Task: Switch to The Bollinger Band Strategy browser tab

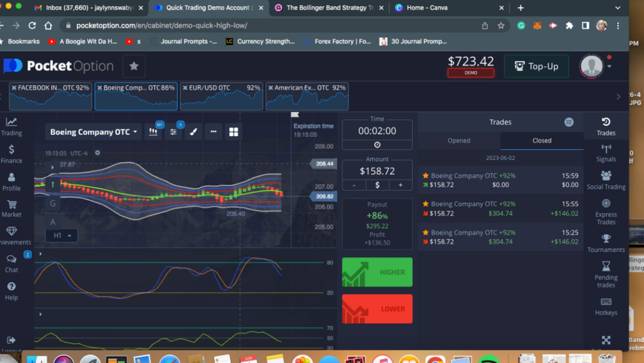Action: [330, 8]
